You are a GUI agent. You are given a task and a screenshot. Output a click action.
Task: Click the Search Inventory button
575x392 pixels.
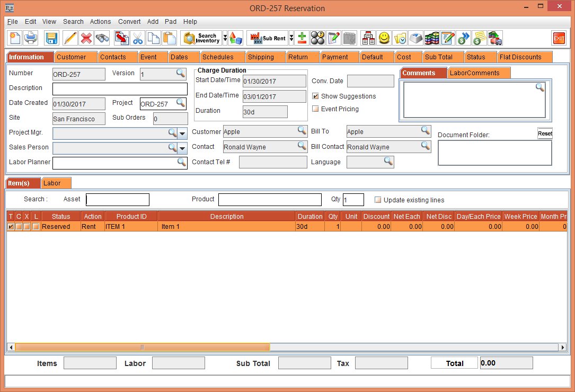coord(201,38)
